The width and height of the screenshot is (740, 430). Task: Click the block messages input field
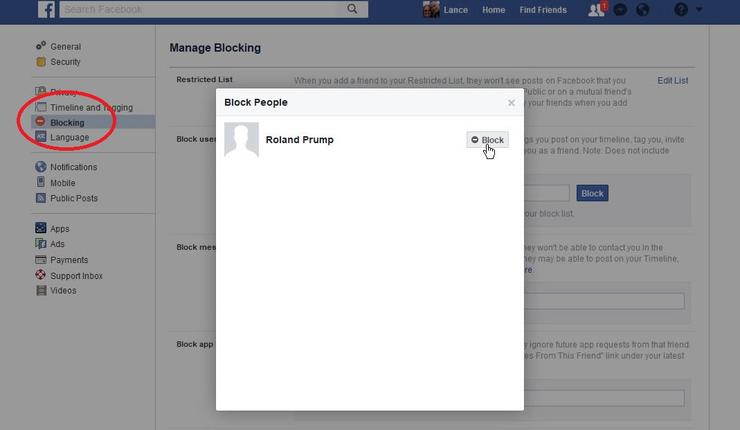point(604,301)
